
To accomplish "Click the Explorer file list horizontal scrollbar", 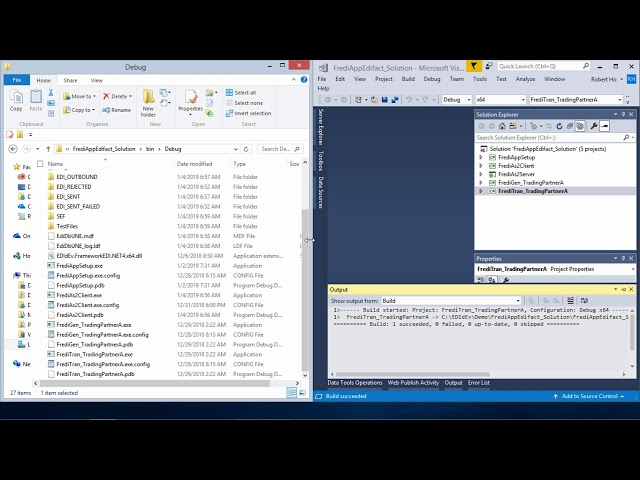I will tap(154, 383).
